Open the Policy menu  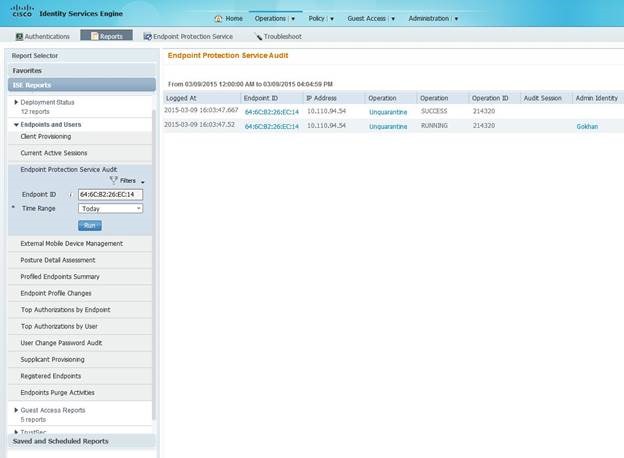point(321,18)
